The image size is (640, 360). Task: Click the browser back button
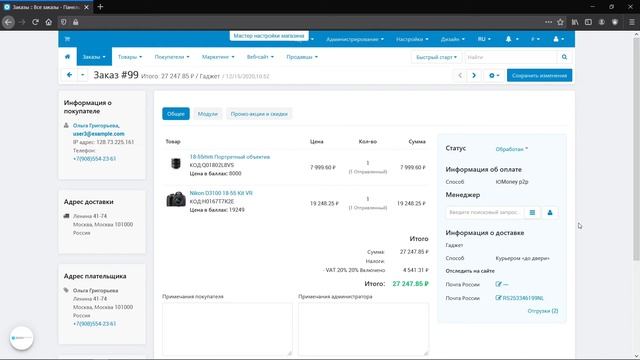(8, 22)
